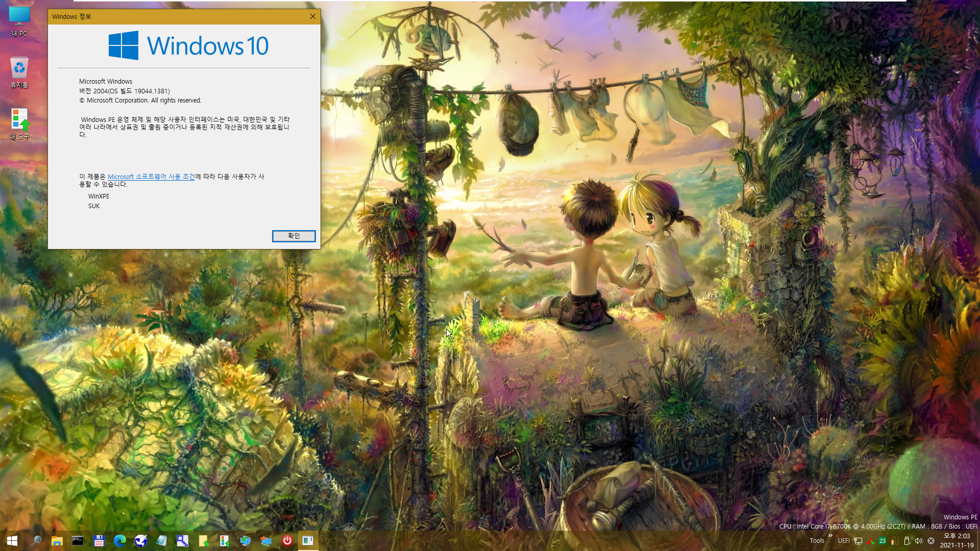Click the version text 버전 2004
980x551 pixels.
click(125, 91)
